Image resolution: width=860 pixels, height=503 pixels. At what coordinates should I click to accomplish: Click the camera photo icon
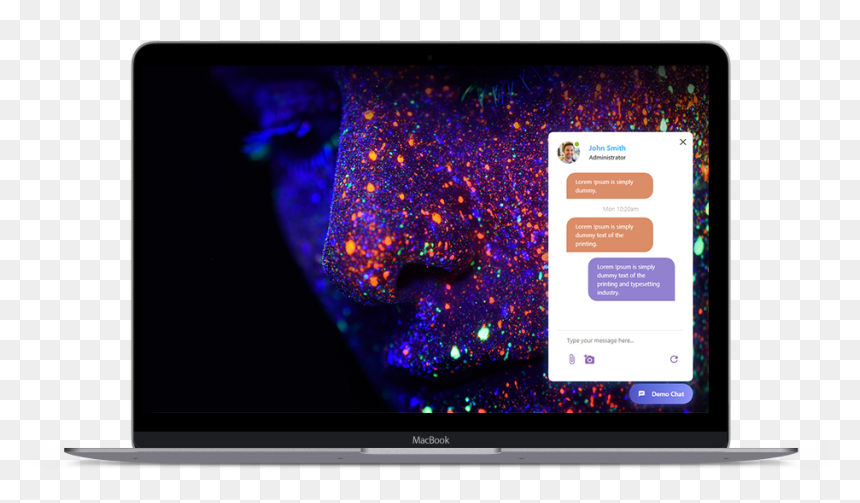pos(590,359)
